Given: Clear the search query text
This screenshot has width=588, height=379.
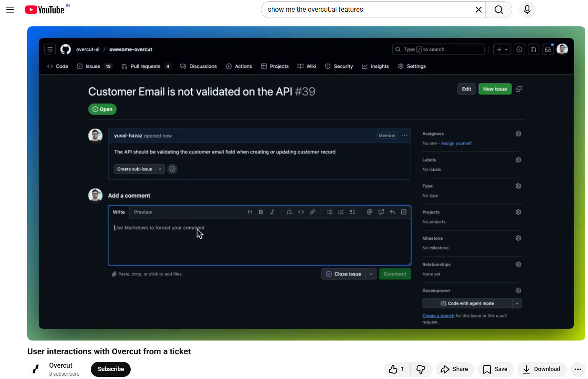Looking at the screenshot, I should [478, 10].
